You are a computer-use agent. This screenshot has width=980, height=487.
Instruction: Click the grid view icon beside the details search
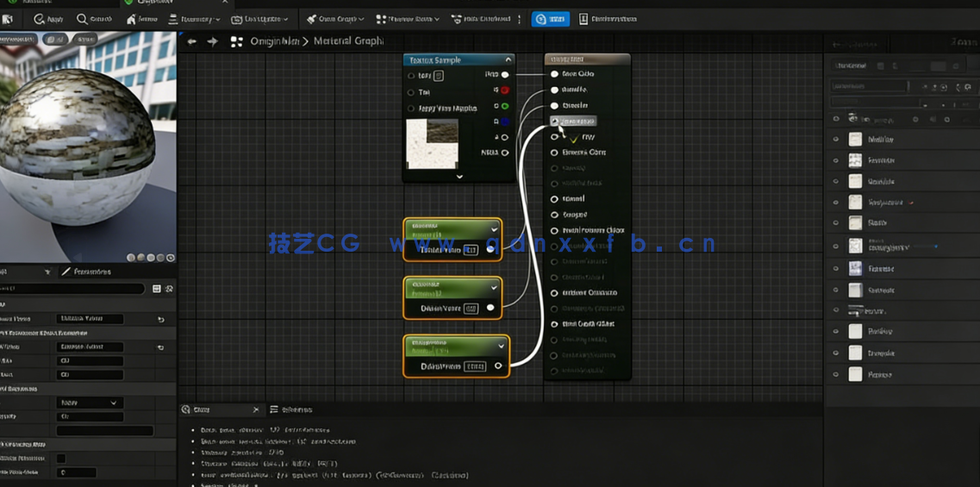[x=156, y=289]
